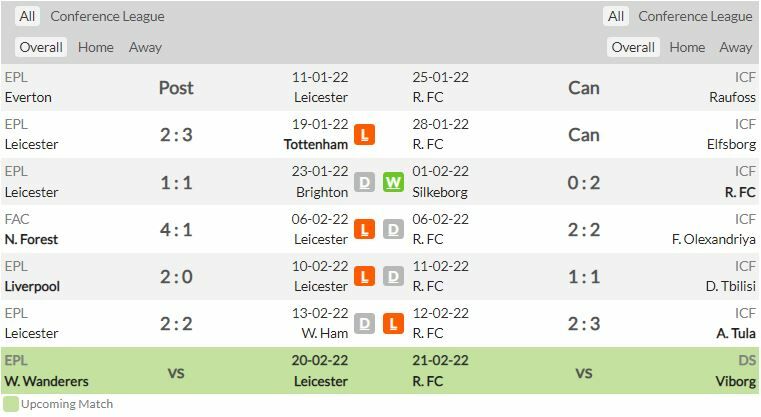The image size is (761, 417).
Task: Click the green Upcoming Match legend swatch
Action: (11, 404)
